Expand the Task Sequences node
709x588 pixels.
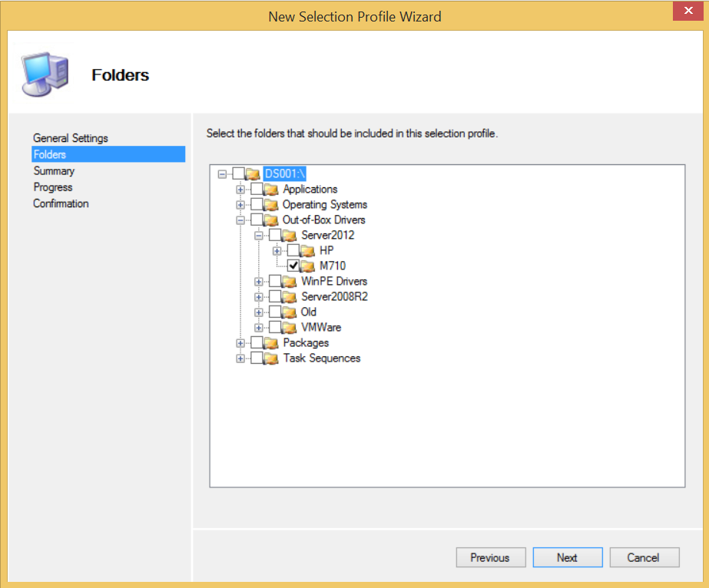pyautogui.click(x=240, y=358)
